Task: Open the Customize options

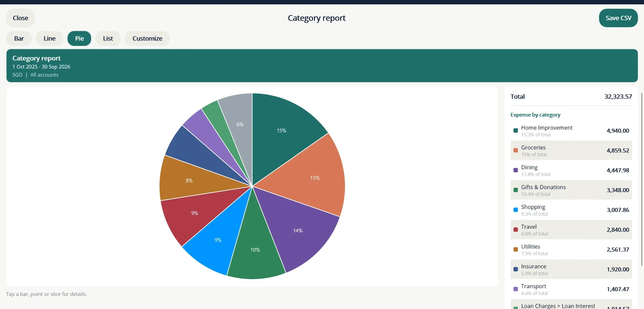Action: [x=147, y=39]
